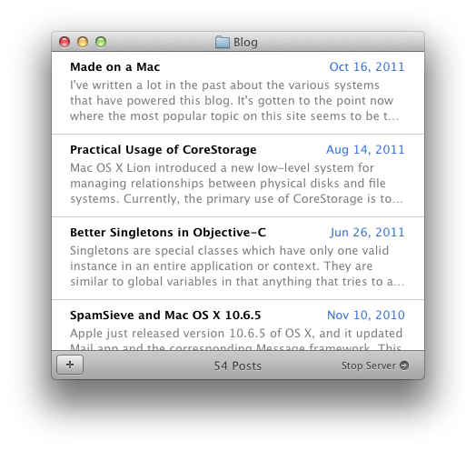The width and height of the screenshot is (476, 451).
Task: Click the Blog folder icon in the title bar
Action: tap(223, 42)
